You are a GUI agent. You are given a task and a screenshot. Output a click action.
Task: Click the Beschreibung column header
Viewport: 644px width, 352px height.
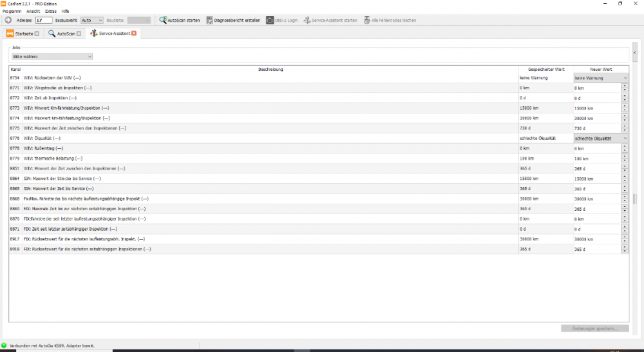270,69
